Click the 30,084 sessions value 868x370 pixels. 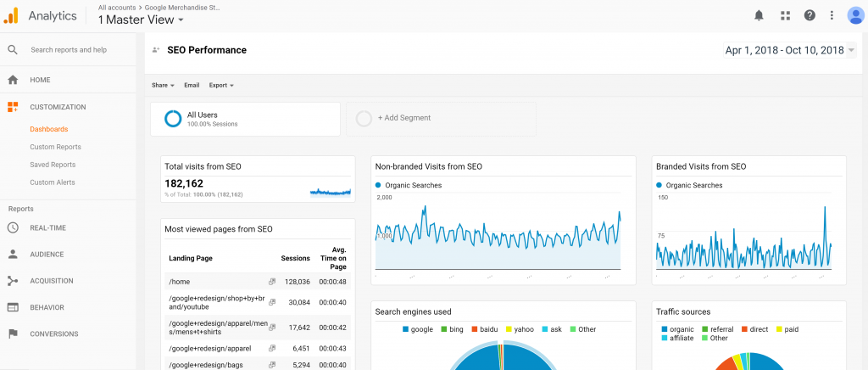[x=299, y=302]
